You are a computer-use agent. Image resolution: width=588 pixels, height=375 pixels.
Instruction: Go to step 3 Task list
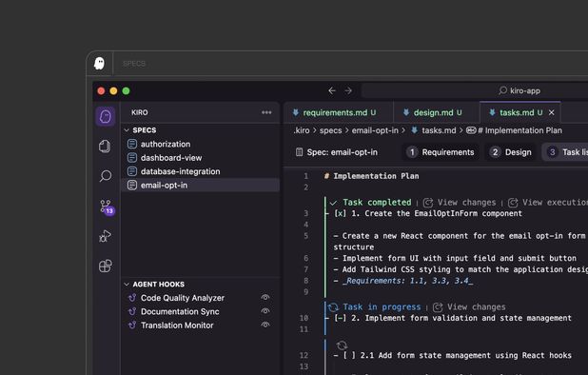[x=565, y=152]
